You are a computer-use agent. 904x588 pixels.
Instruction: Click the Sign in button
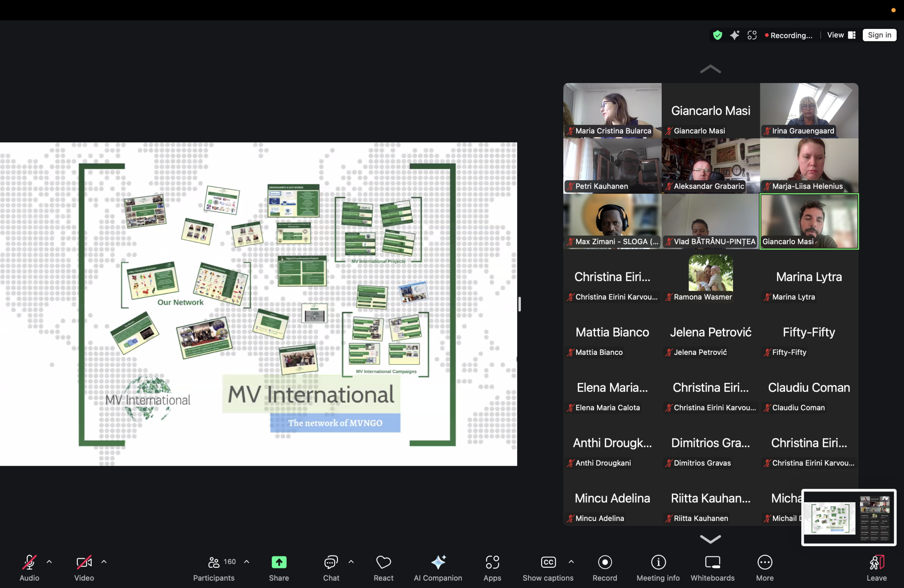tap(879, 35)
